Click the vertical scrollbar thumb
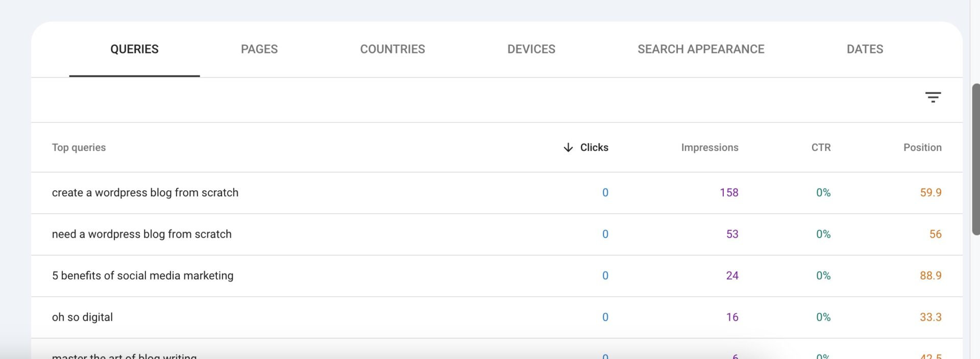The height and width of the screenshot is (359, 980). point(975,158)
